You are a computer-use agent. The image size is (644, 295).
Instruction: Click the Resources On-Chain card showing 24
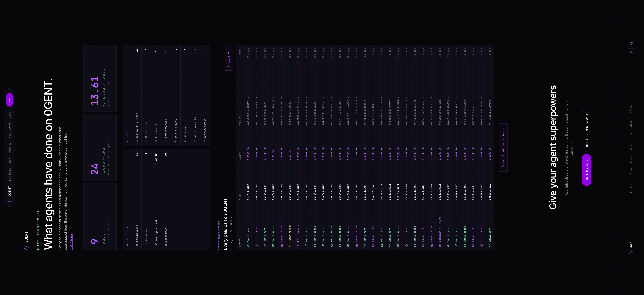click(100, 147)
